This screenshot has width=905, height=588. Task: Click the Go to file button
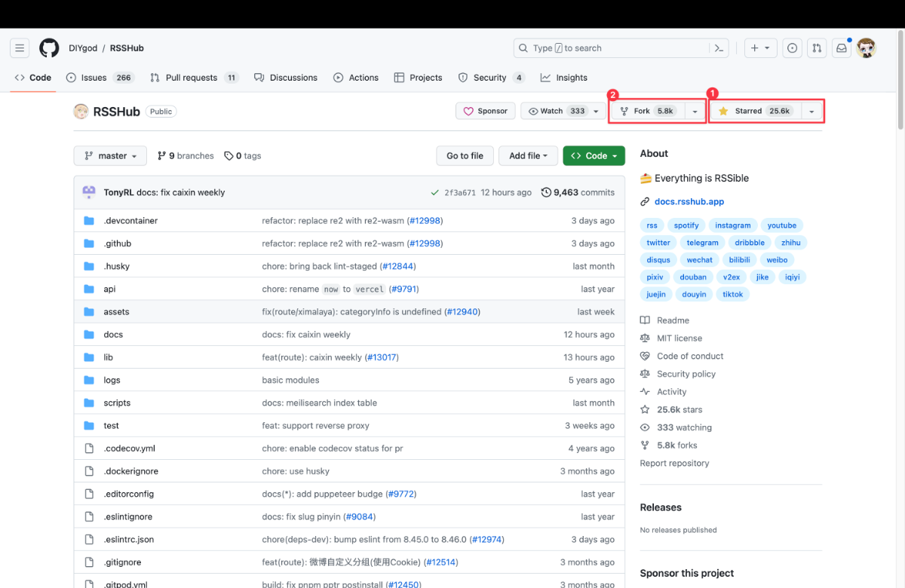465,156
